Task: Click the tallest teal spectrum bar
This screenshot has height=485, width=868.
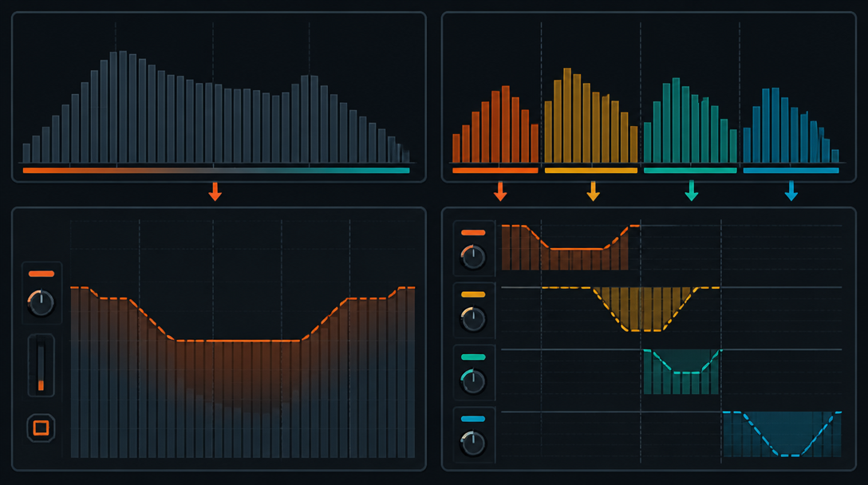Action: 676,120
